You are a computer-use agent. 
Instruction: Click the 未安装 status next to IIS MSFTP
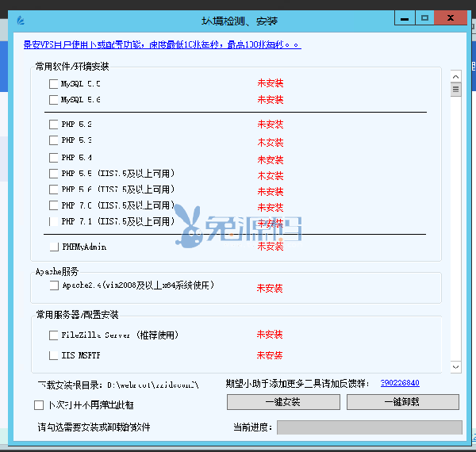click(x=270, y=355)
